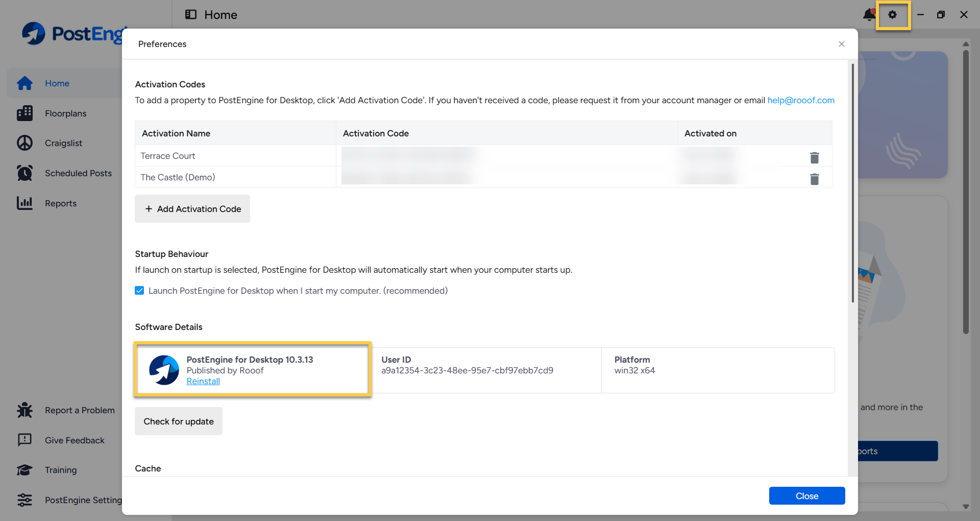Screen dimensions: 980x521
Task: Click the User ID value a9a12354
Action: point(468,370)
